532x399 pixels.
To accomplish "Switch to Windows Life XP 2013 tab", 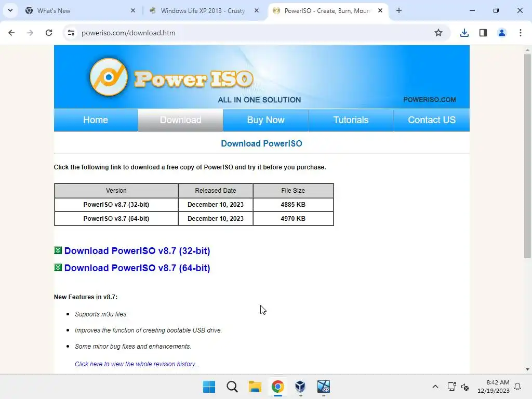I will click(x=204, y=11).
